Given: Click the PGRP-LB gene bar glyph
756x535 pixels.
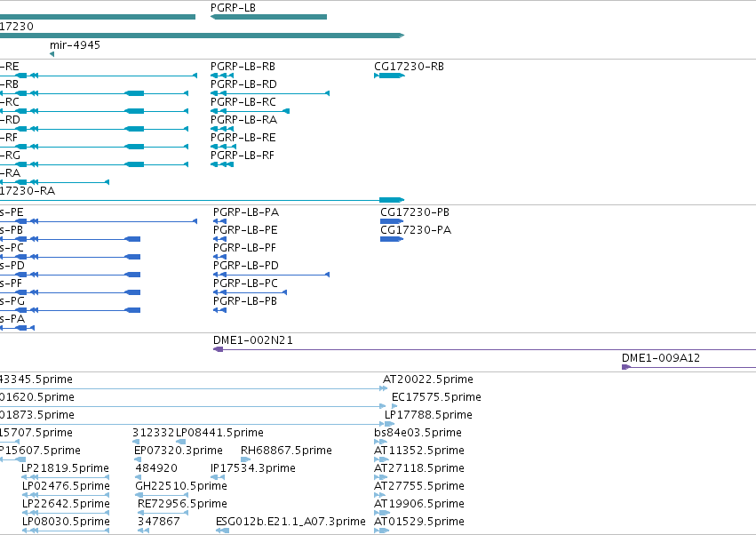Looking at the screenshot, I should (x=268, y=17).
